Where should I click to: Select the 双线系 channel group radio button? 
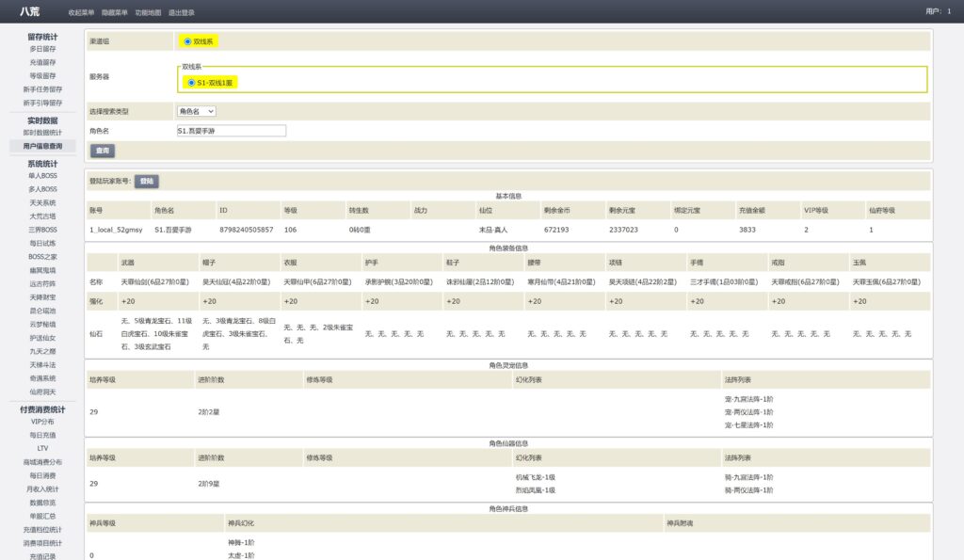pyautogui.click(x=186, y=41)
